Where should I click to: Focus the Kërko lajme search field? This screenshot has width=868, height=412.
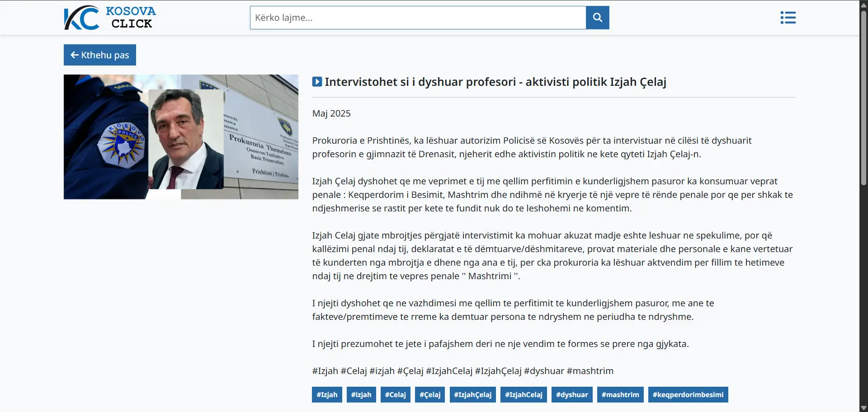[x=418, y=18]
